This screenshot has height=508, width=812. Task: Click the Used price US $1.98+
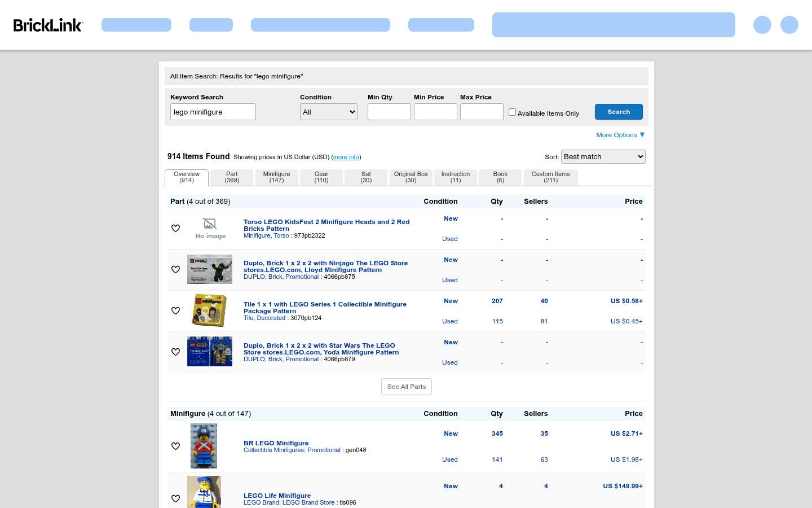point(626,459)
